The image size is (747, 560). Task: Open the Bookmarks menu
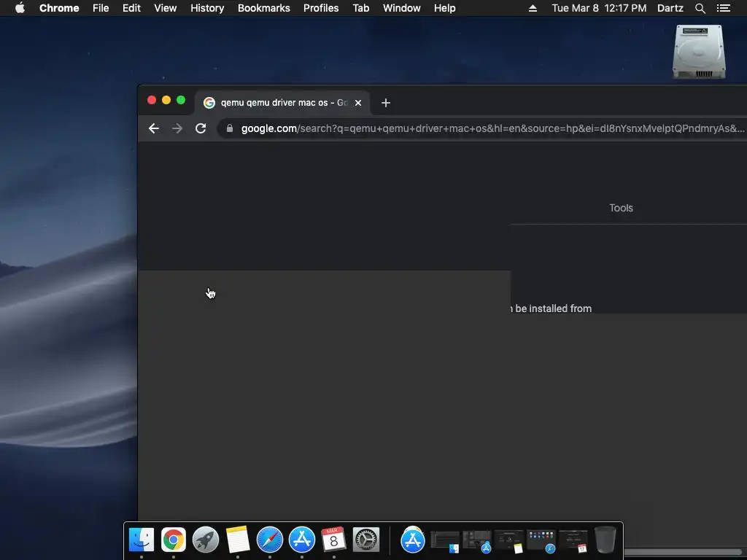264,8
